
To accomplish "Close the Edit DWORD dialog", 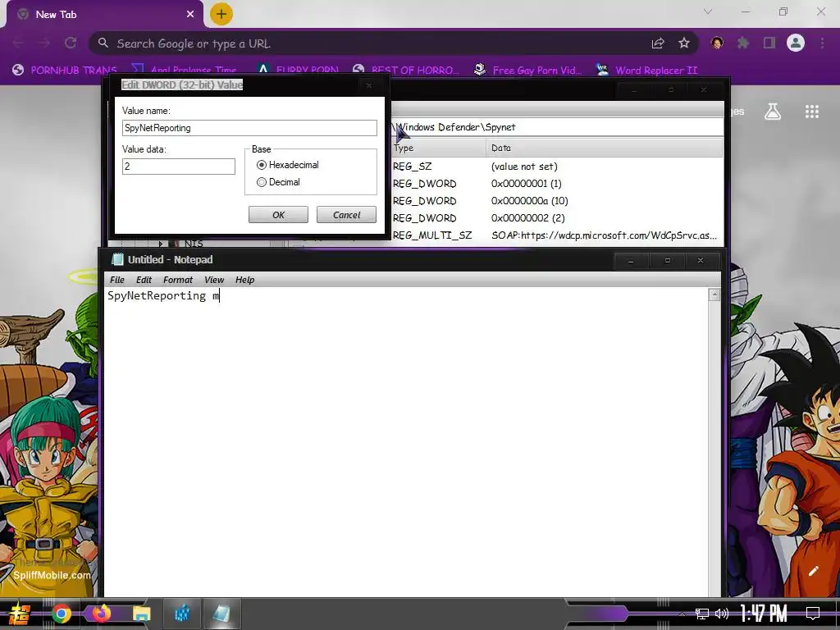I will (369, 85).
